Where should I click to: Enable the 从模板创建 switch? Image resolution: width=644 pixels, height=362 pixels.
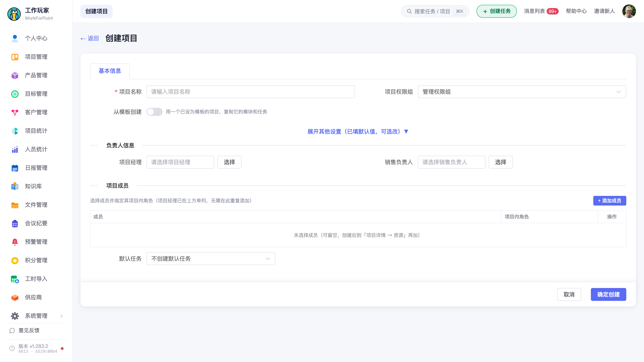point(154,112)
